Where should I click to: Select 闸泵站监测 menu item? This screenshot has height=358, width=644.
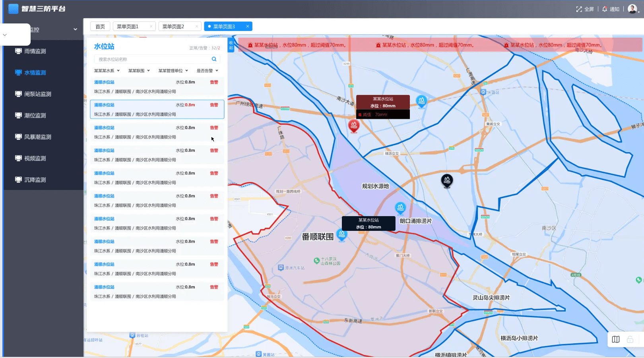[38, 94]
